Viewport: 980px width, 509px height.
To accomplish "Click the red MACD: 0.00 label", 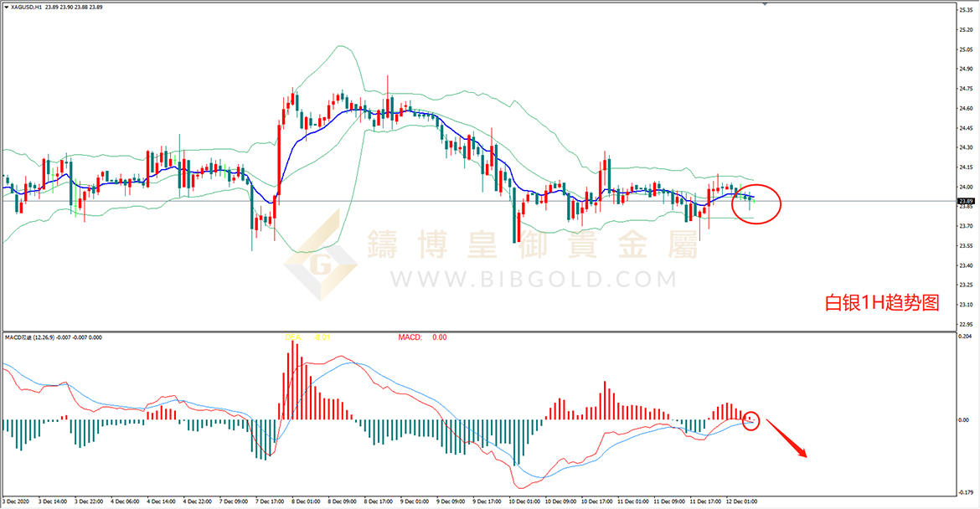I will click(422, 337).
